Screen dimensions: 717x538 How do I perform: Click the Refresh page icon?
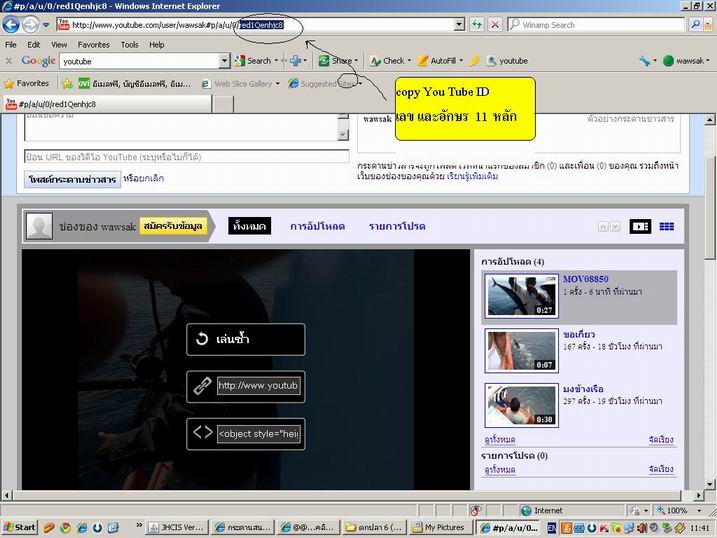pyautogui.click(x=477, y=25)
